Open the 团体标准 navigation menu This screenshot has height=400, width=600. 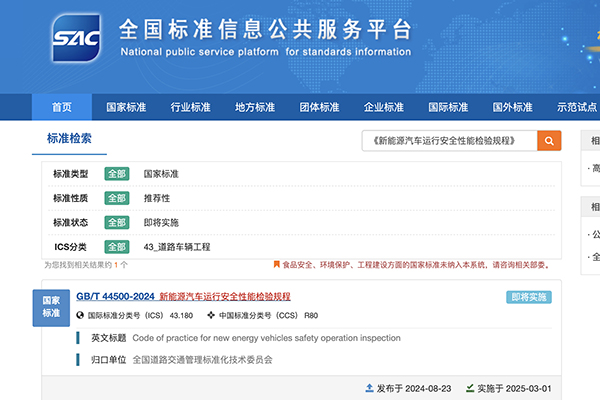click(319, 107)
